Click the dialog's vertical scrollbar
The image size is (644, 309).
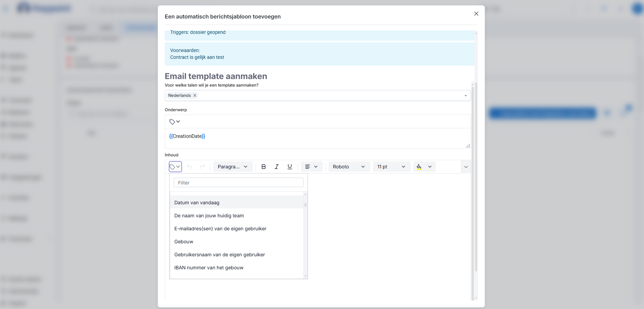(476, 177)
